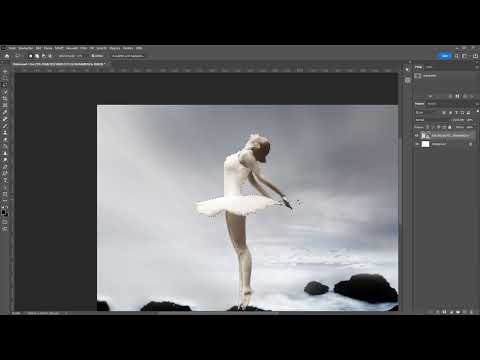Image resolution: width=480 pixels, height=360 pixels.
Task: Open the layer fill dropdown
Action: (469, 127)
